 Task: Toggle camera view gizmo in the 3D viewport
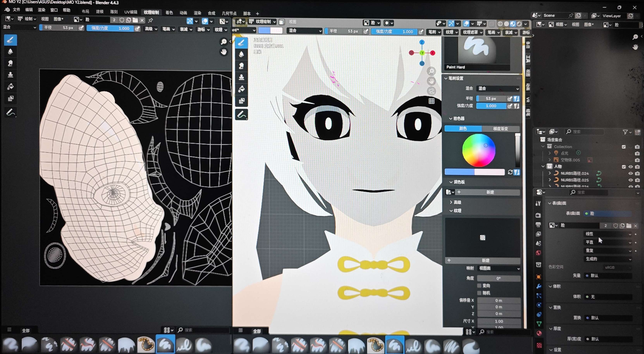click(431, 91)
